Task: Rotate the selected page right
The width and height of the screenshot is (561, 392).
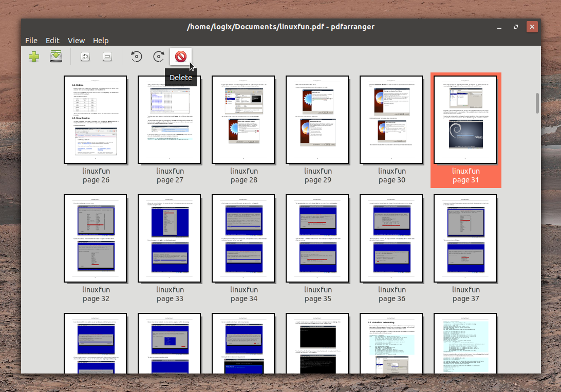Action: click(159, 57)
